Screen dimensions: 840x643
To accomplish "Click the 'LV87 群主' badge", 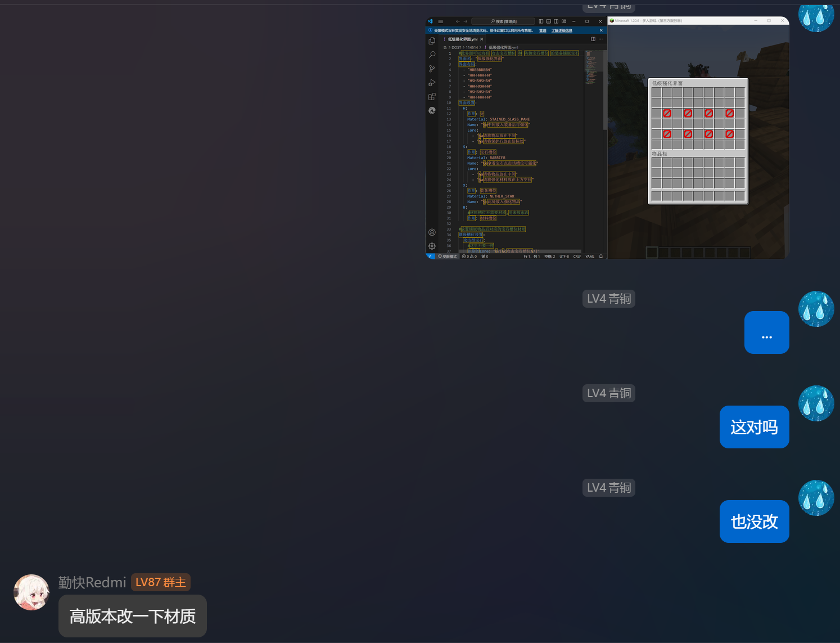I will (161, 582).
